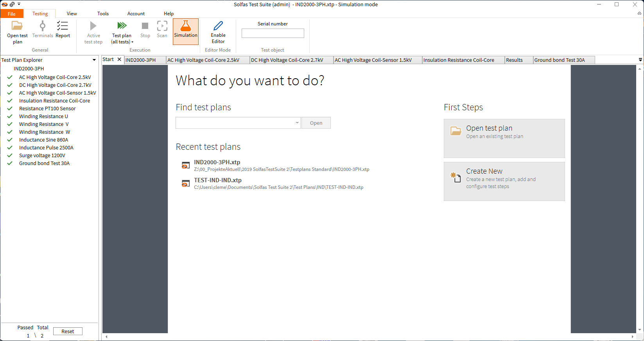The width and height of the screenshot is (644, 341).
Task: Expand Test plan (all tests) dropdown arrow
Action: tap(133, 42)
